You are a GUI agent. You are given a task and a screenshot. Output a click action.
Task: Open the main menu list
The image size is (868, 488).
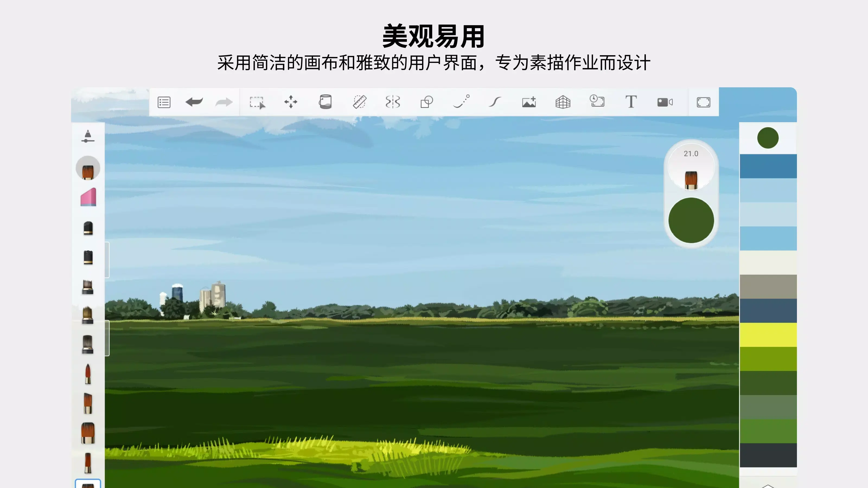[x=164, y=102]
